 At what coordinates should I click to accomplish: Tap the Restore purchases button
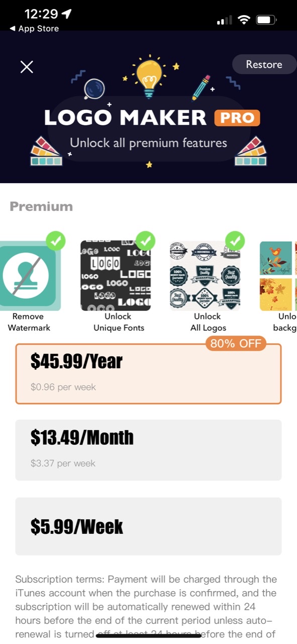(x=264, y=64)
